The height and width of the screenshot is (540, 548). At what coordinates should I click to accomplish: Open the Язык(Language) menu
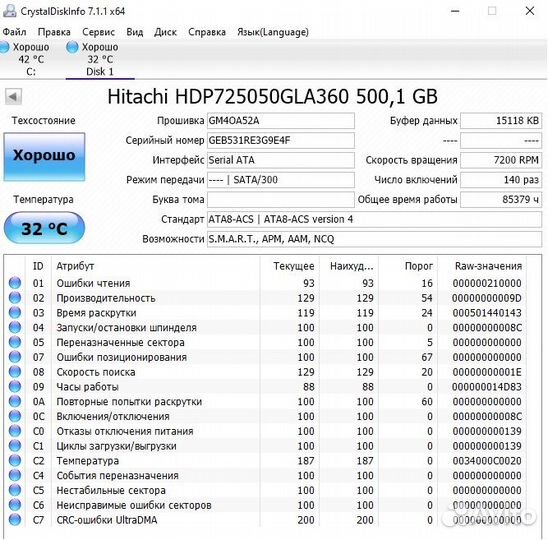(273, 32)
